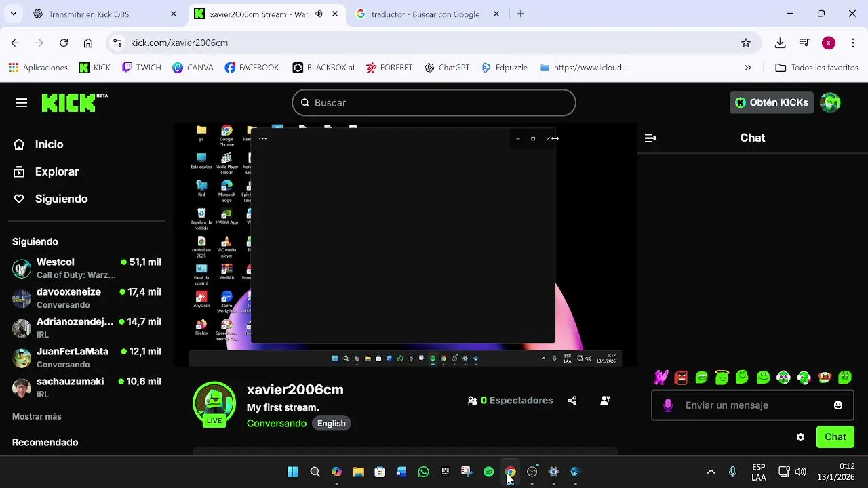This screenshot has width=868, height=488.
Task: Expand the hidden bookmarks chevron
Action: point(748,68)
